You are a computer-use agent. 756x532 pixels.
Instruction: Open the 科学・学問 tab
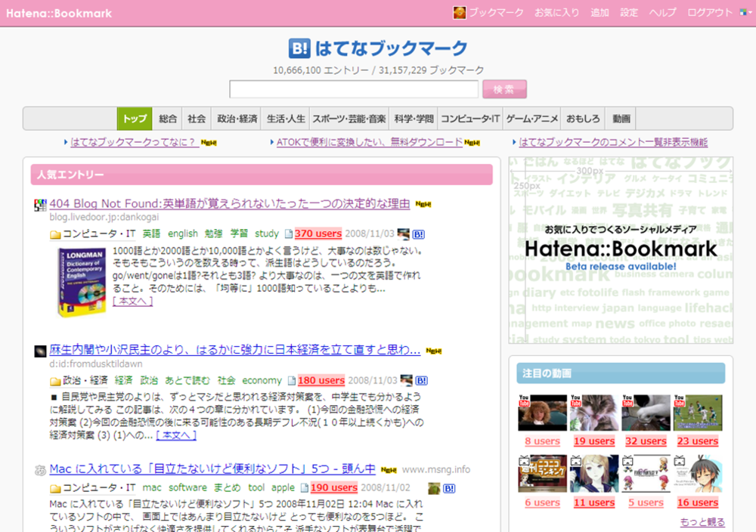(x=414, y=119)
